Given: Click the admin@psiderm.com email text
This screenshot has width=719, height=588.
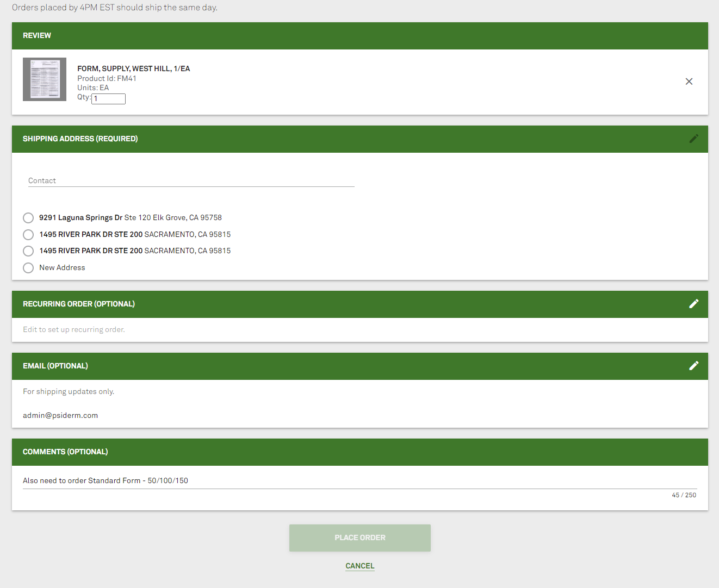Looking at the screenshot, I should (x=60, y=415).
